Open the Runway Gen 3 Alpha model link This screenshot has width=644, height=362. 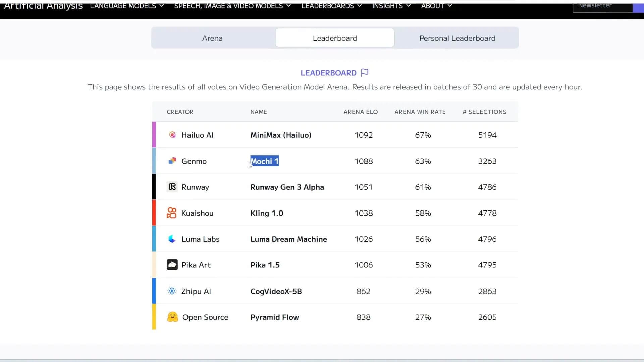(x=287, y=187)
